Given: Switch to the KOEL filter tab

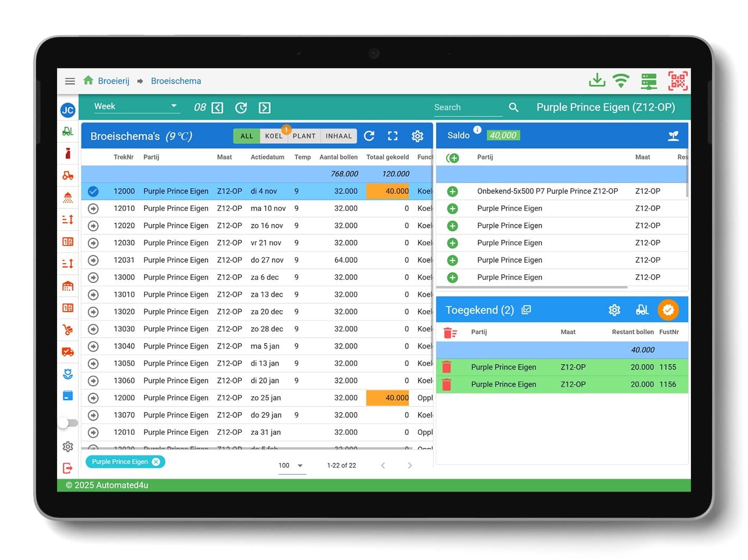Looking at the screenshot, I should 274,136.
